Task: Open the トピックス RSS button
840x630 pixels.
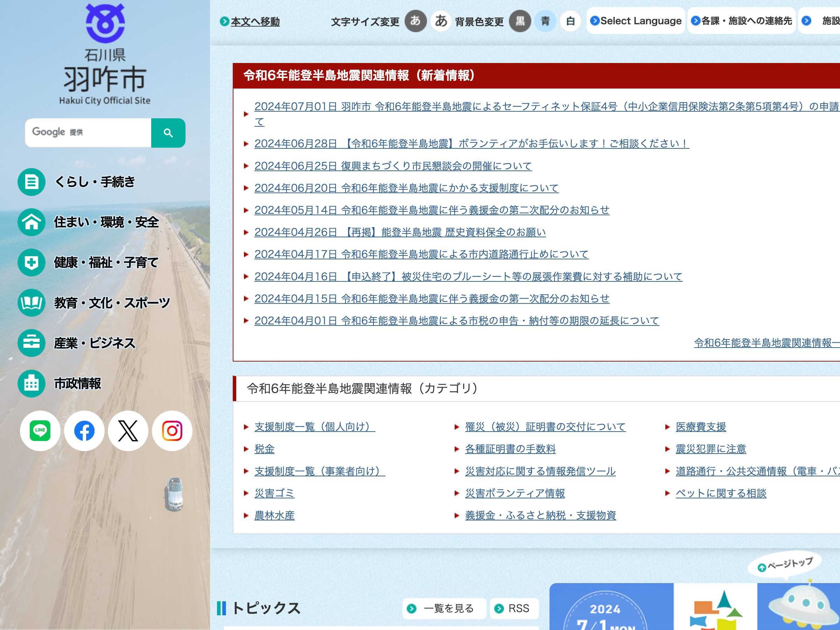Action: 514,608
